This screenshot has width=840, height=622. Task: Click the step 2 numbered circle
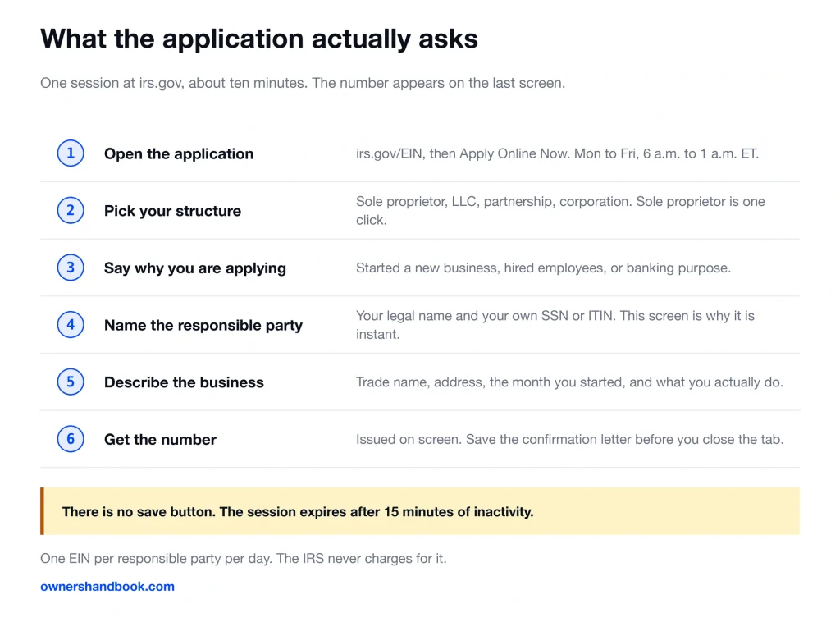pos(71,211)
